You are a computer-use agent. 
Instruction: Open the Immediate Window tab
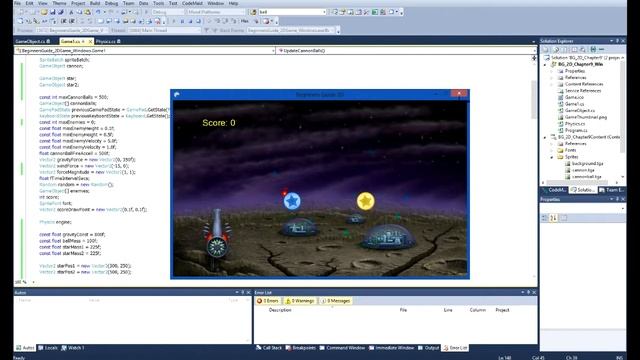tap(391, 348)
